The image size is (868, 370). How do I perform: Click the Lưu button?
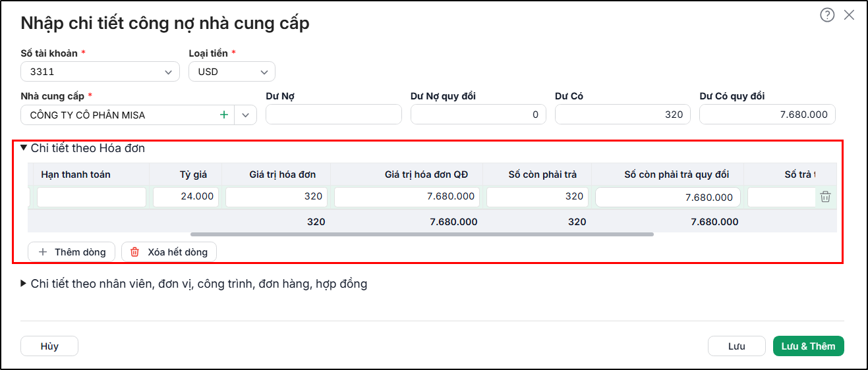[736, 346]
